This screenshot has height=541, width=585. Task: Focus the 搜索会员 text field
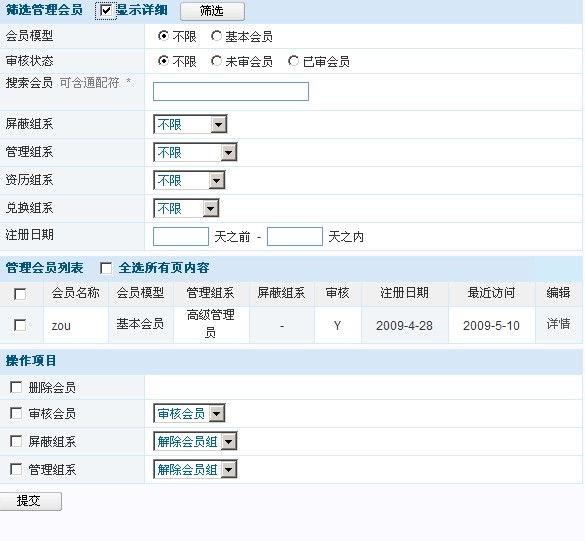[231, 91]
